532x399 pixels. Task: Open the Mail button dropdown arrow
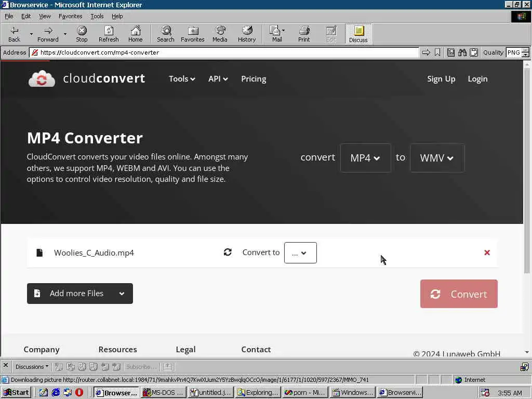click(x=284, y=31)
